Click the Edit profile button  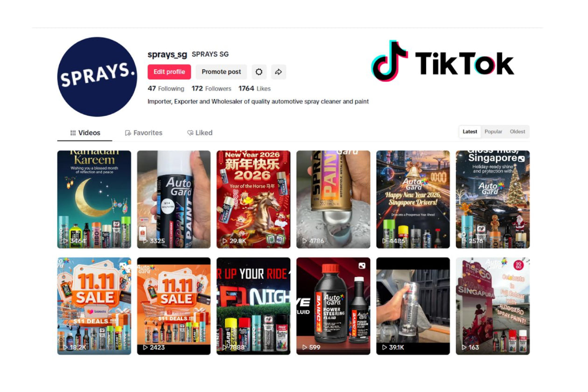[x=169, y=72]
